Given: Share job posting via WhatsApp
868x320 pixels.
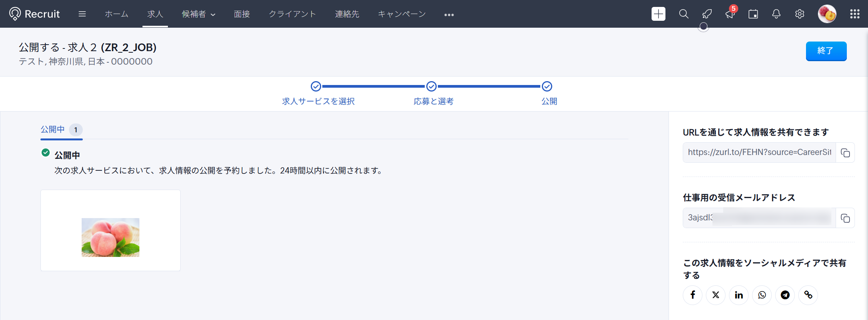Looking at the screenshot, I should click(762, 295).
